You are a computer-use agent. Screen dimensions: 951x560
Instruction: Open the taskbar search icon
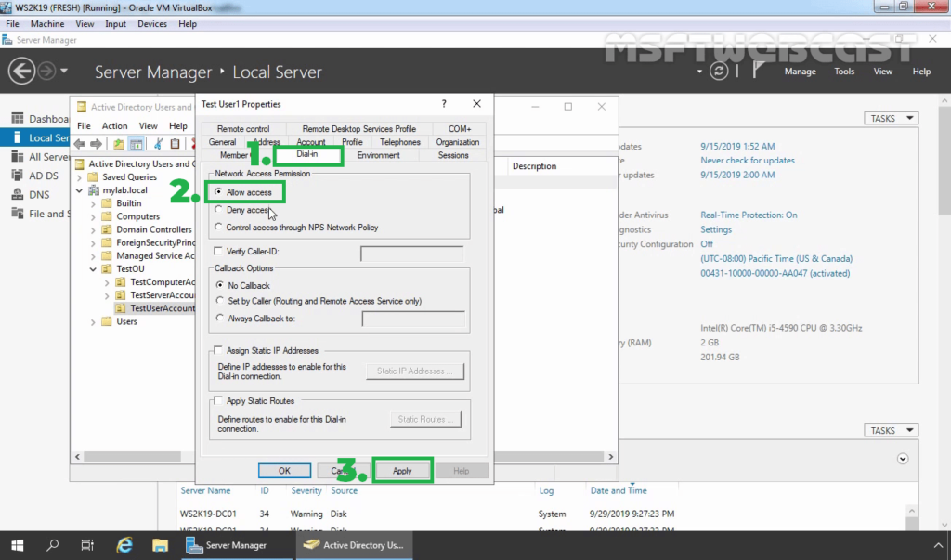53,545
